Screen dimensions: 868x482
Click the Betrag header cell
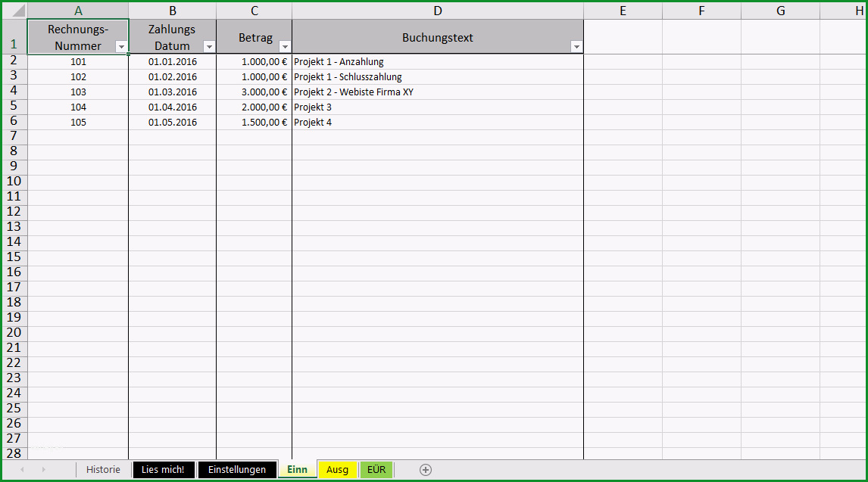[x=254, y=36]
